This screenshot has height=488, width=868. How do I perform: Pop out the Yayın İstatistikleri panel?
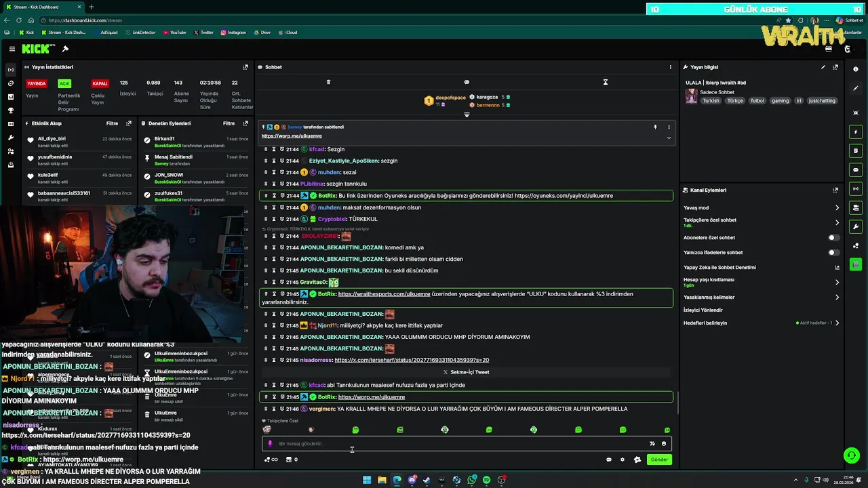(x=245, y=67)
